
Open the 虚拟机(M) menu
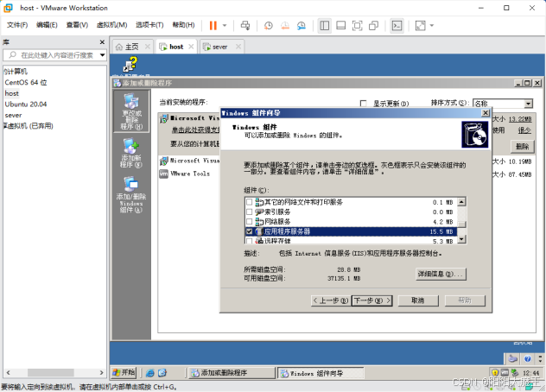point(111,25)
